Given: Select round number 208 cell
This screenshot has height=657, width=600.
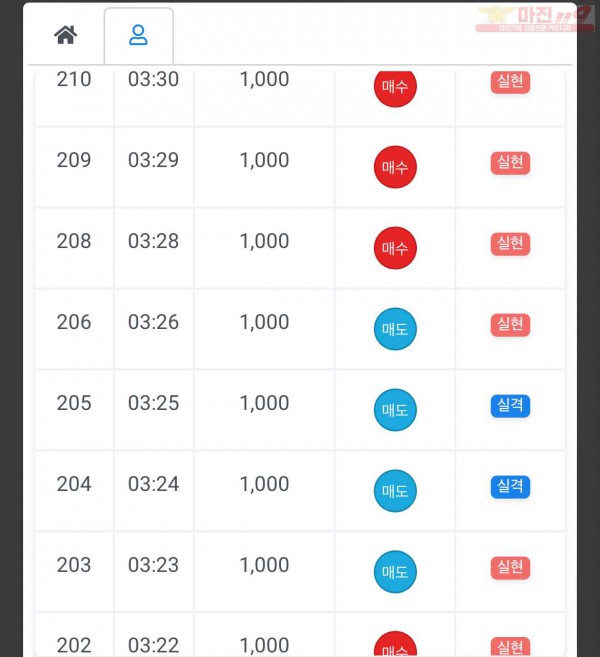Looking at the screenshot, I should [x=74, y=248].
